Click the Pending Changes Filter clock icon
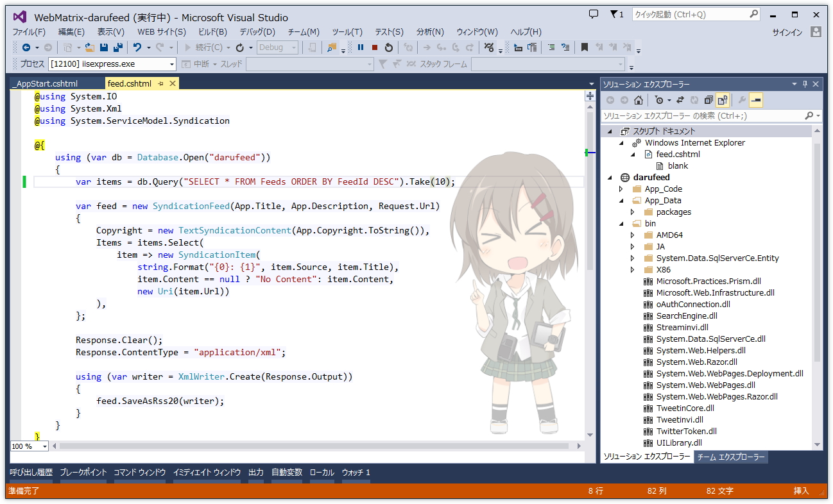The width and height of the screenshot is (833, 504). (x=658, y=100)
